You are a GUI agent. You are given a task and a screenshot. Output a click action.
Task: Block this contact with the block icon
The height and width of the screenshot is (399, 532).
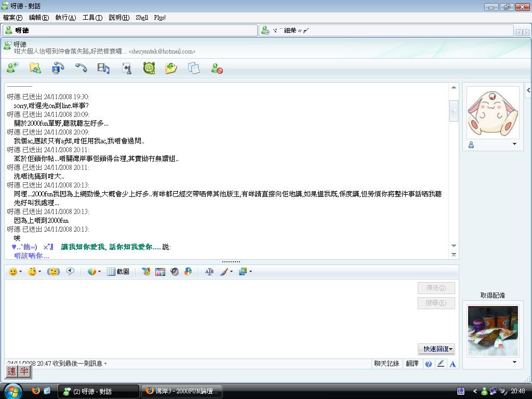click(x=217, y=68)
